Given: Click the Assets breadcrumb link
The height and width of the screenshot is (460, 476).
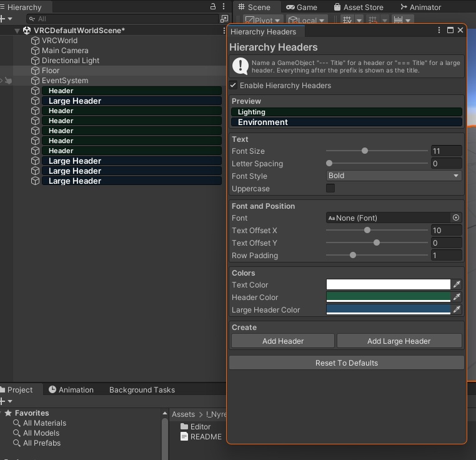Looking at the screenshot, I should (x=184, y=414).
